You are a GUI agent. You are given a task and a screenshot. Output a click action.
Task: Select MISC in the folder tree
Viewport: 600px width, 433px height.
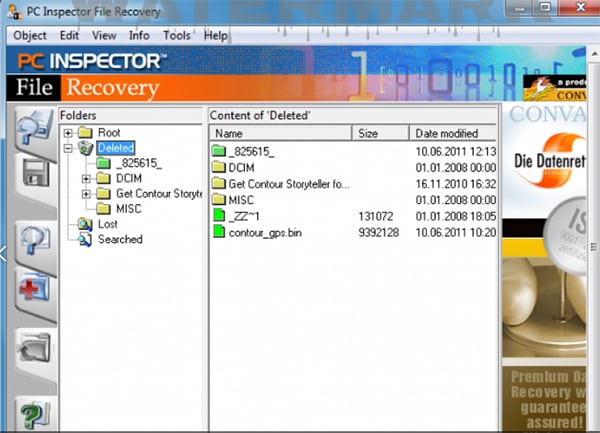click(129, 209)
